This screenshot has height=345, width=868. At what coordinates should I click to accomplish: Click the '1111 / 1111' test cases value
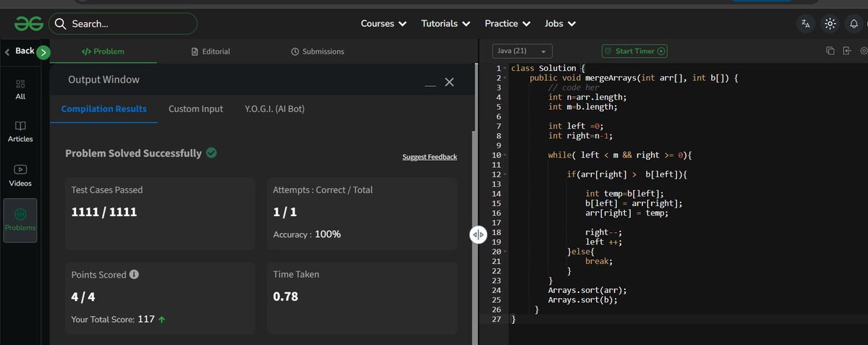pos(104,213)
